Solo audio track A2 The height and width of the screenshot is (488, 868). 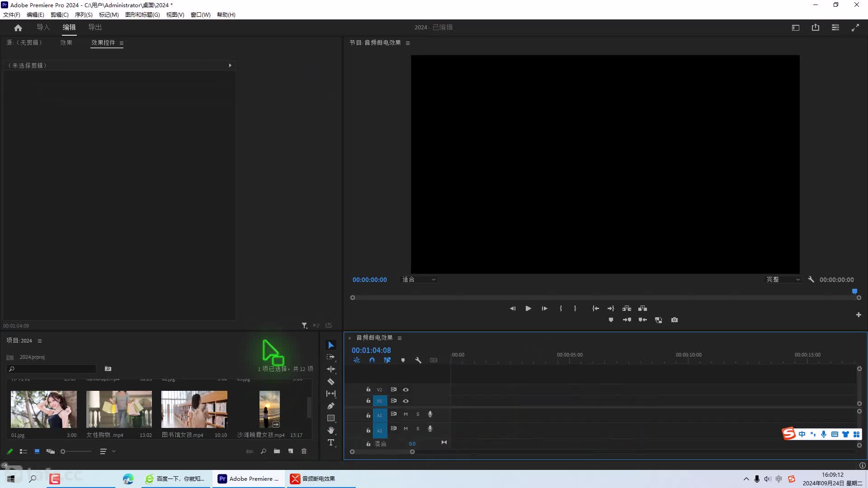click(x=418, y=429)
